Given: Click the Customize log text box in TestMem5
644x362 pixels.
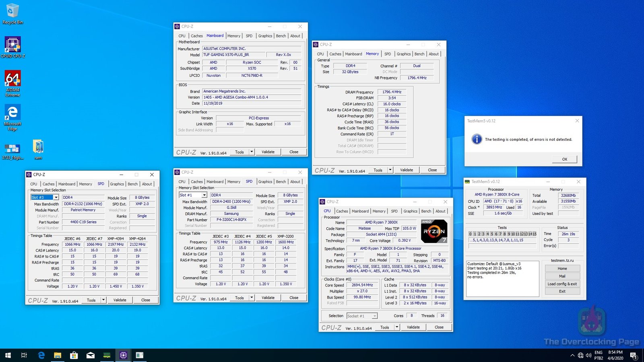Looking at the screenshot, I should tap(502, 278).
